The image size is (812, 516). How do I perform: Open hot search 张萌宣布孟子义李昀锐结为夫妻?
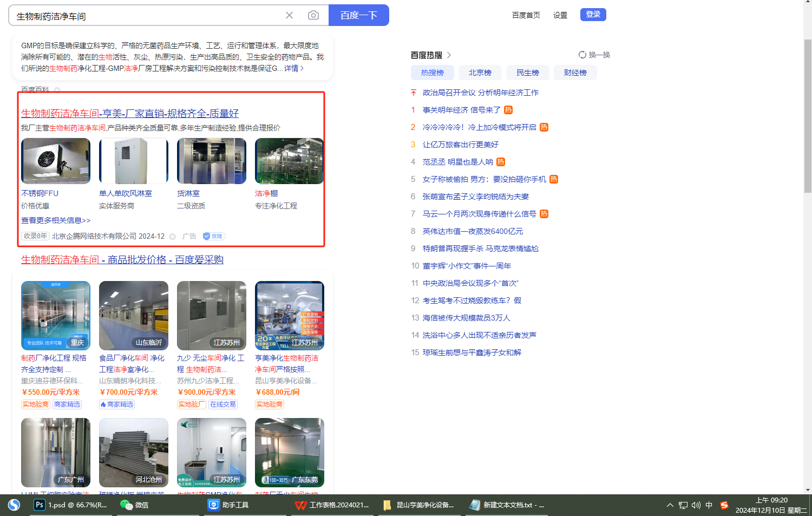(x=476, y=197)
